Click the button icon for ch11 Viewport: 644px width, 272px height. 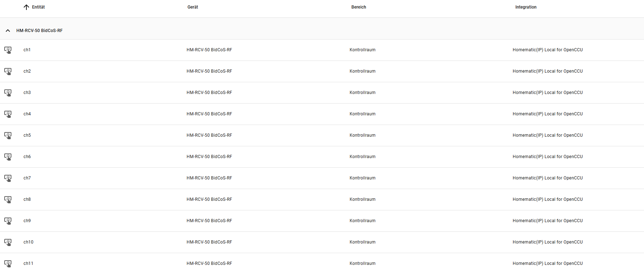point(8,263)
